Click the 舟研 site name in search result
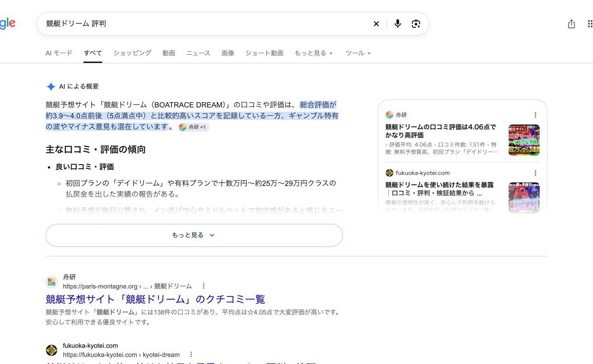The height and width of the screenshot is (364, 593). pyautogui.click(x=69, y=277)
